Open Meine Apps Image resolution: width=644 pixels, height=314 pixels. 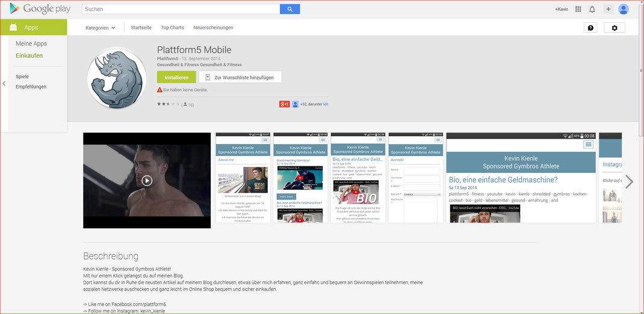tap(31, 43)
